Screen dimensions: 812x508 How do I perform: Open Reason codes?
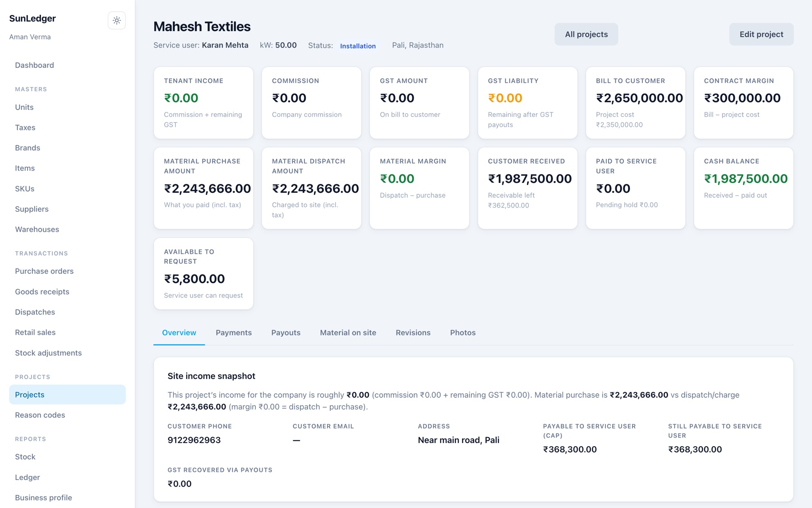click(67, 415)
